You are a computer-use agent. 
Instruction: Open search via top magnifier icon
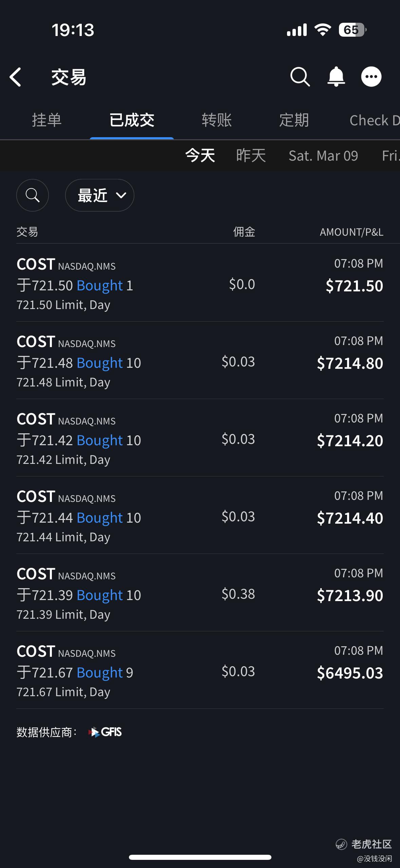click(300, 77)
